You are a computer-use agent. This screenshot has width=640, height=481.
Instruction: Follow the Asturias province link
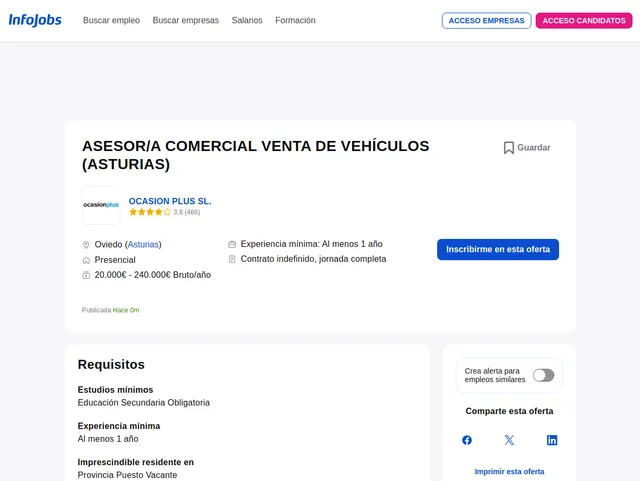tap(143, 245)
